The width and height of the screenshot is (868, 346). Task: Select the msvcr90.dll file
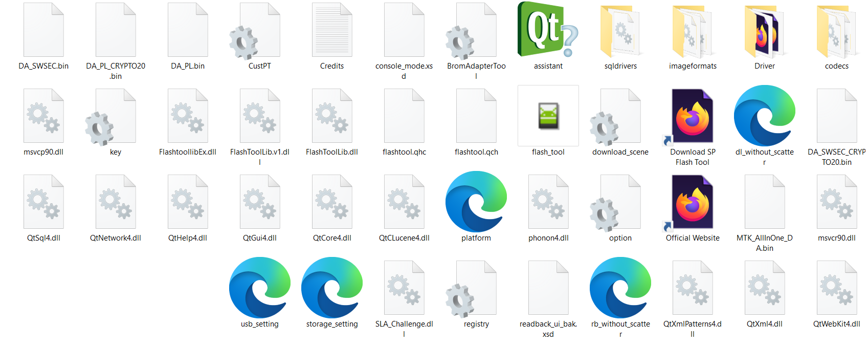837,202
